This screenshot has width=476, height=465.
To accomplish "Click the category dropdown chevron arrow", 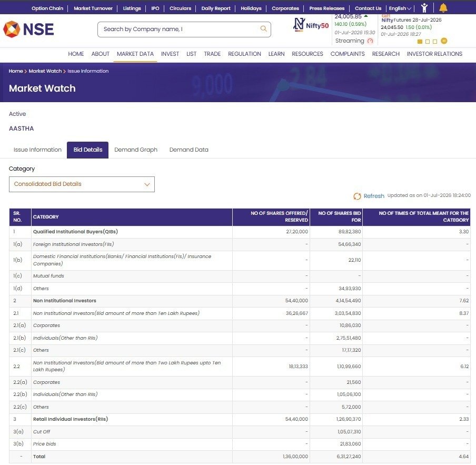I will tap(147, 184).
